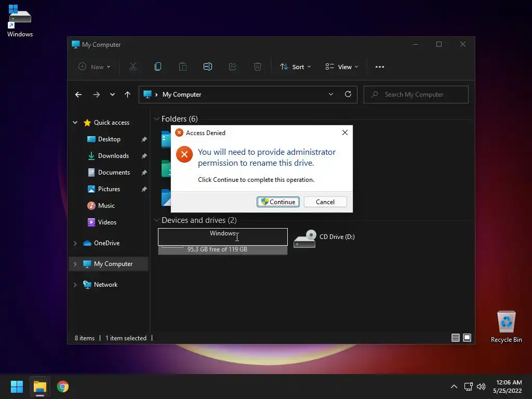This screenshot has width=532, height=399.
Task: Unpin Desktop from Quick access
Action: coord(144,139)
